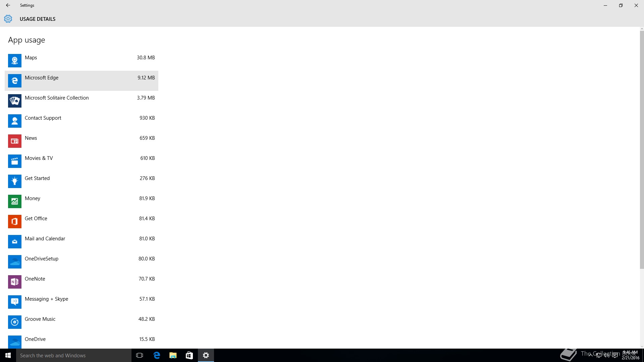The image size is (644, 362).
Task: Select the Contact Support entry
Action: pyautogui.click(x=81, y=121)
